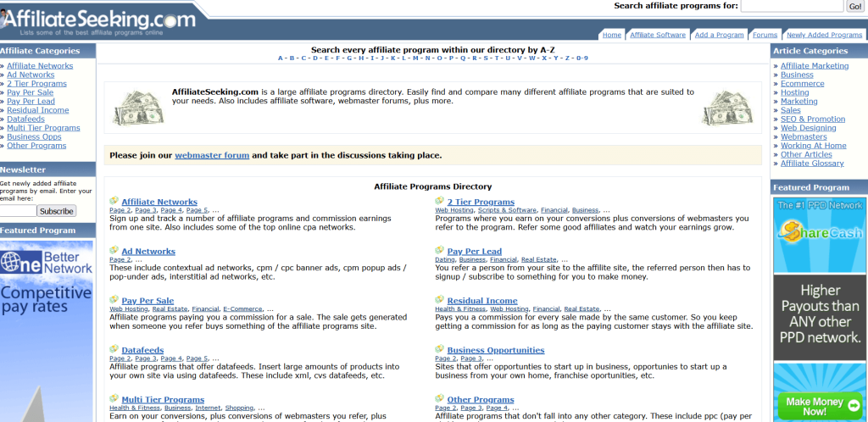Click the coin icon beside Ad Networks heading

point(114,250)
